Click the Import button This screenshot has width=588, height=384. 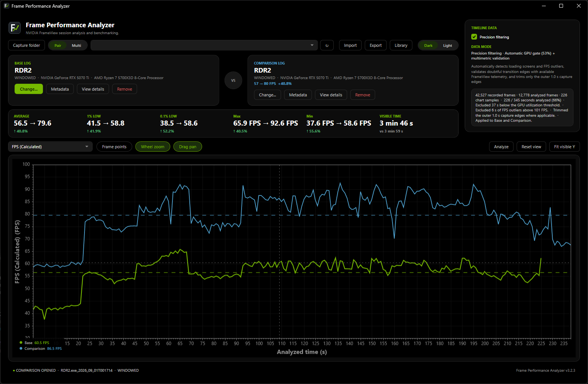coord(350,45)
